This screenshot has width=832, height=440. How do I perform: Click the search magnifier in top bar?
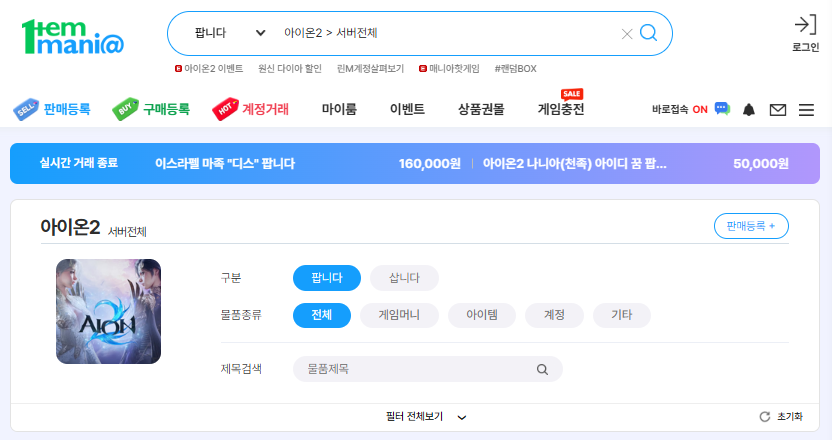tap(648, 33)
